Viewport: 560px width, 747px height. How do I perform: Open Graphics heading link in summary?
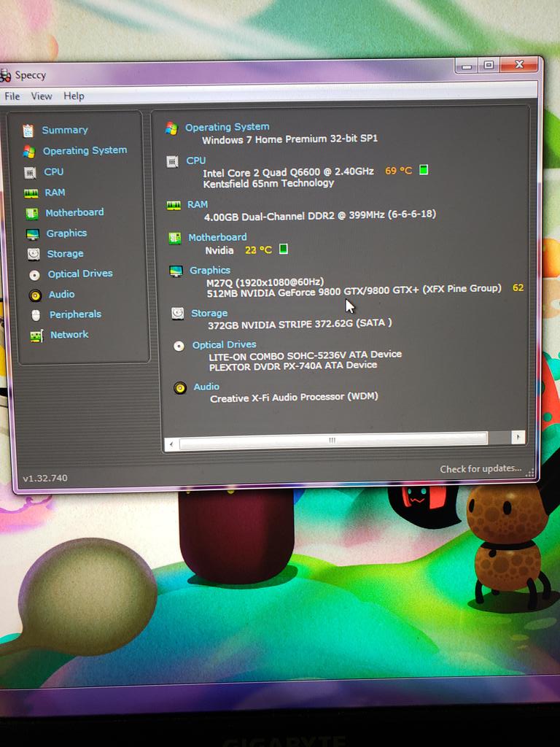click(210, 271)
